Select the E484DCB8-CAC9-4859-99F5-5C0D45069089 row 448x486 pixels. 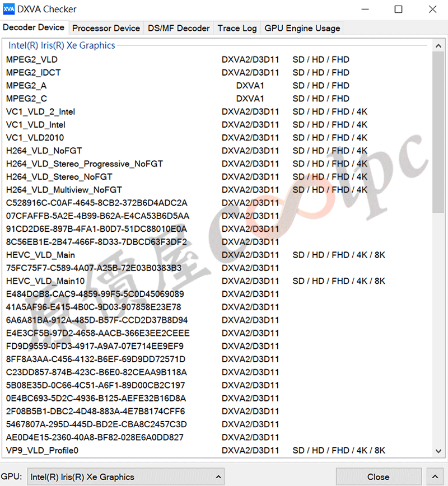pyautogui.click(x=217, y=294)
